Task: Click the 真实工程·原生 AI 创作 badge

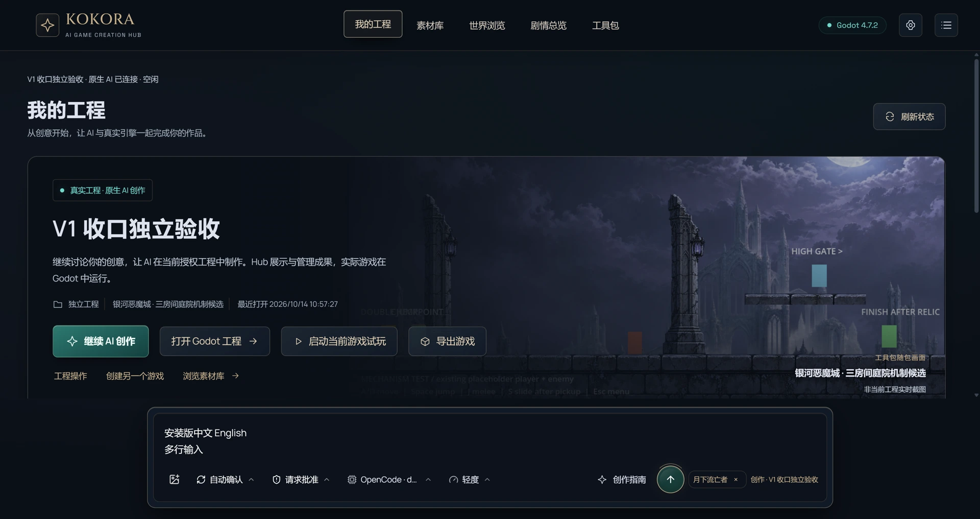Action: tap(102, 190)
